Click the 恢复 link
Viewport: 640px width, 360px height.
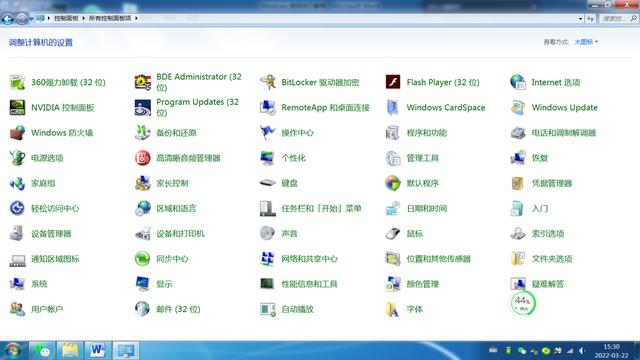tap(540, 158)
